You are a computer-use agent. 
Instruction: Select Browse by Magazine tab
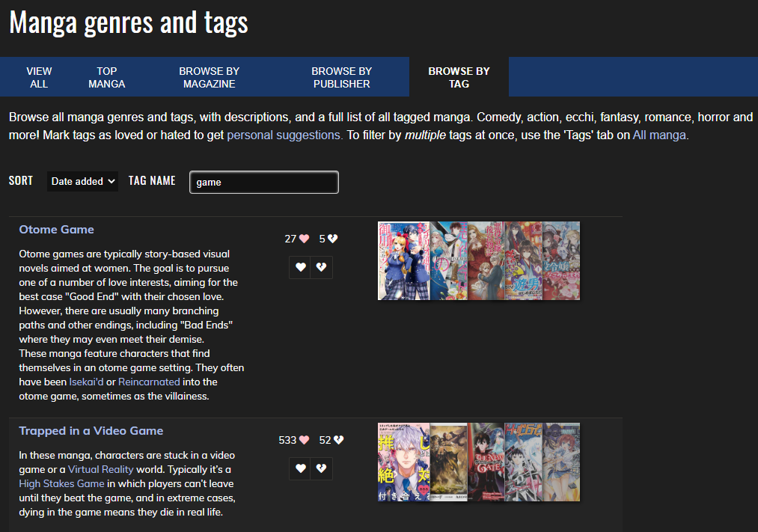tap(210, 77)
